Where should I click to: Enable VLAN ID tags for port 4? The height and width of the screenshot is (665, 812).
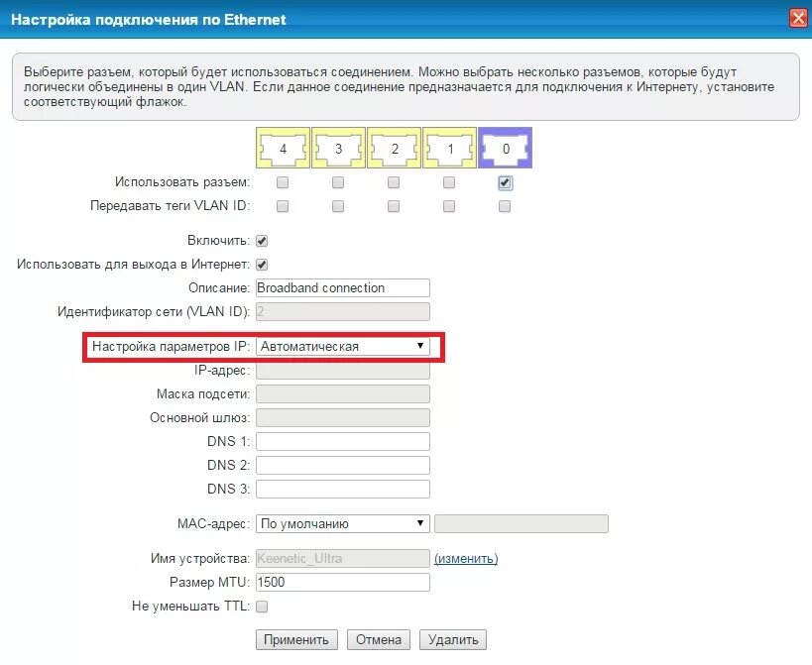click(x=283, y=206)
